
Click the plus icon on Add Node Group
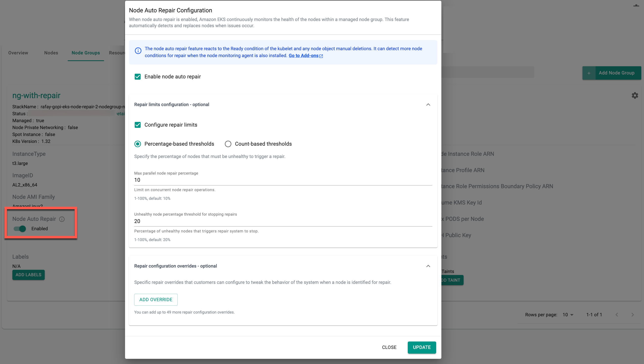[x=589, y=73]
